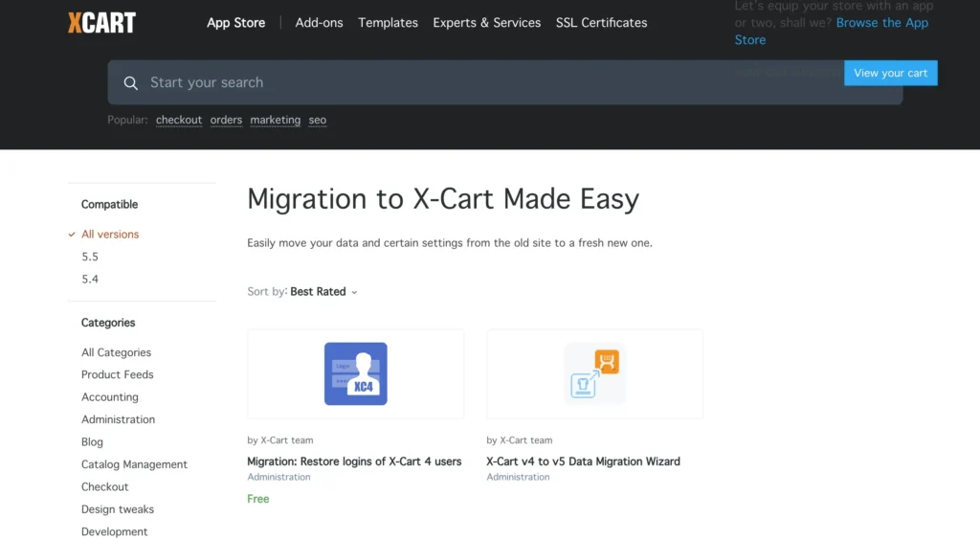Screen dimensions: 980x540
Task: Open SSL Certificates page
Action: coord(601,23)
